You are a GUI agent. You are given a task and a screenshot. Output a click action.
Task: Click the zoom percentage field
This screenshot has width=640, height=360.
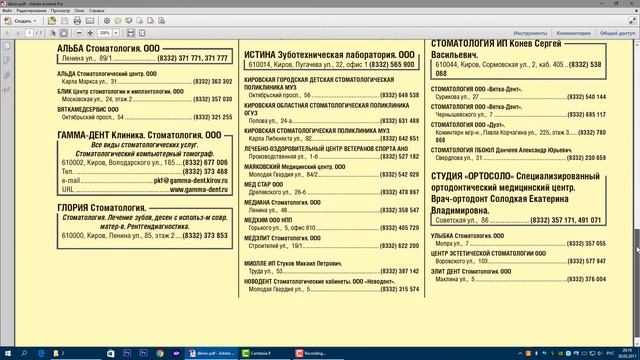(105, 33)
